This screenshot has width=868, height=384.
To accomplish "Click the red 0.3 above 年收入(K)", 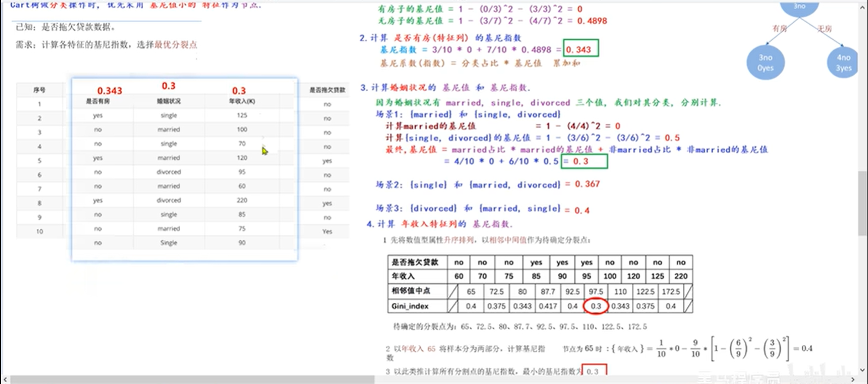I will point(239,91).
